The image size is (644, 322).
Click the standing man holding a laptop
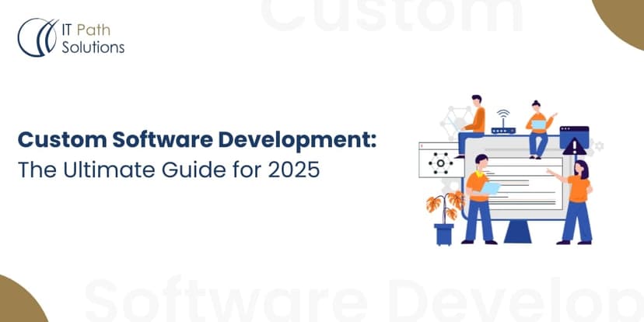[x=481, y=197]
